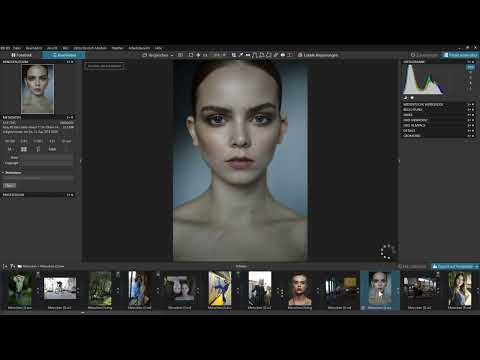
Task: Click the portrait preview in Bewegen/Zoom palette
Action: [37, 89]
